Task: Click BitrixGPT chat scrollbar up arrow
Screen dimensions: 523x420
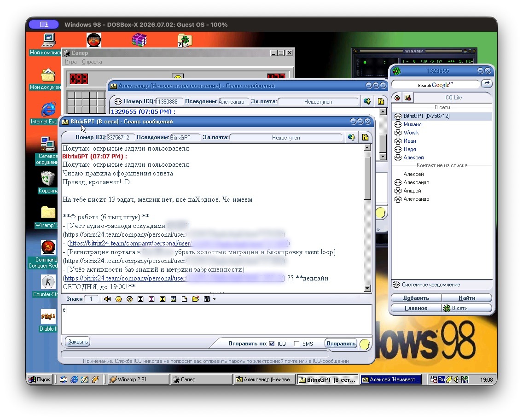Action: pos(367,147)
